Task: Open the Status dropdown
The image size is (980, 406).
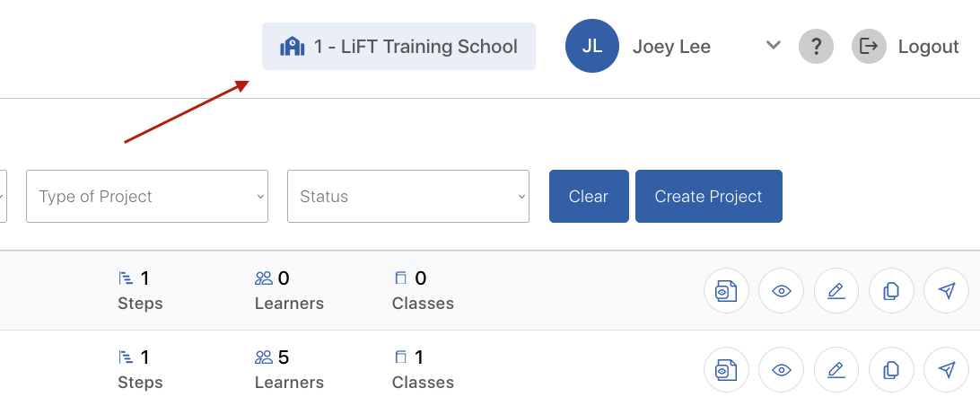Action: pyautogui.click(x=408, y=197)
